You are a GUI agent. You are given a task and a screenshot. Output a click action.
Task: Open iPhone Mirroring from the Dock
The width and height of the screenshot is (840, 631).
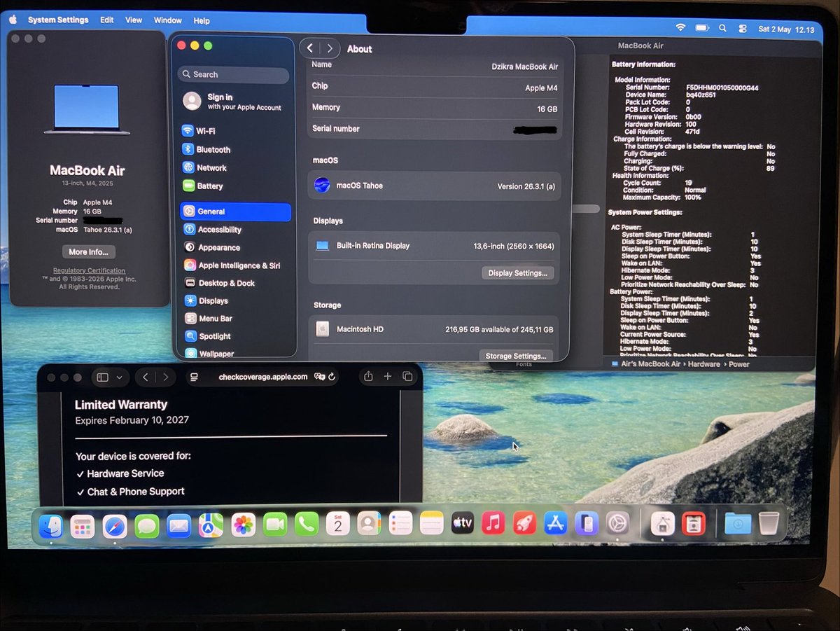[x=587, y=523]
